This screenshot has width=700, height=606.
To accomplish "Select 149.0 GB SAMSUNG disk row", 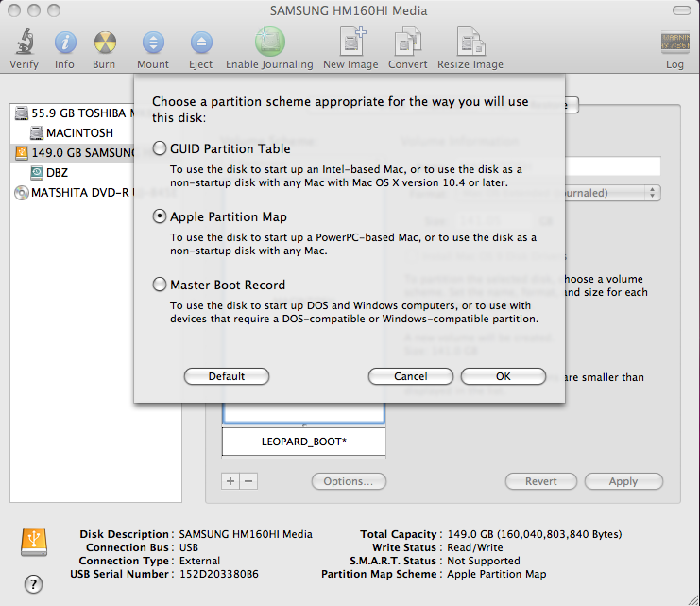I will [74, 153].
